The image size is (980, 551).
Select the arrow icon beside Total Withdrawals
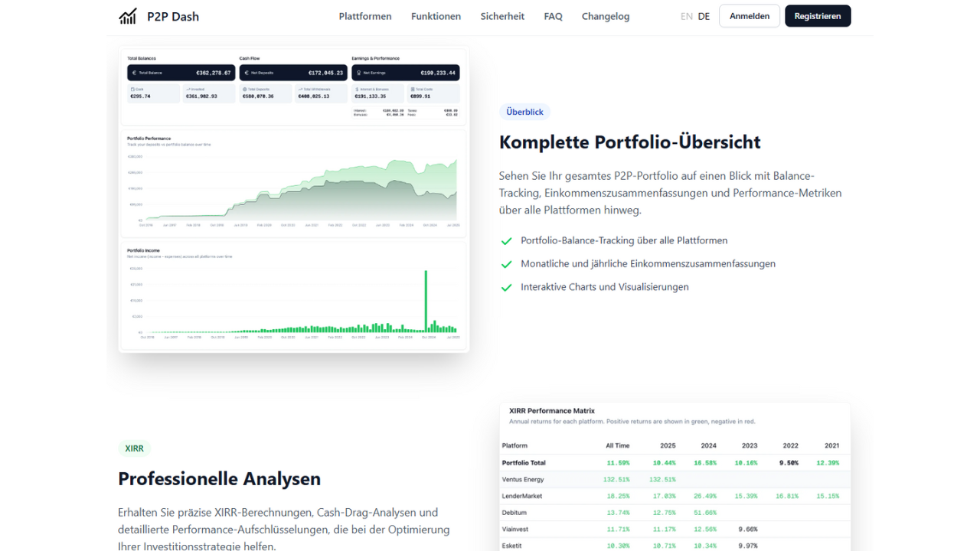299,89
